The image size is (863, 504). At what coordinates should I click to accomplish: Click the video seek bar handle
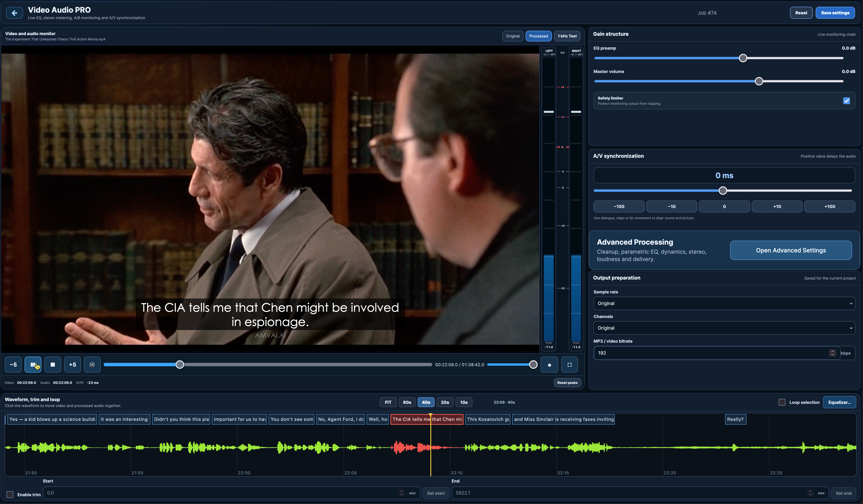point(180,365)
